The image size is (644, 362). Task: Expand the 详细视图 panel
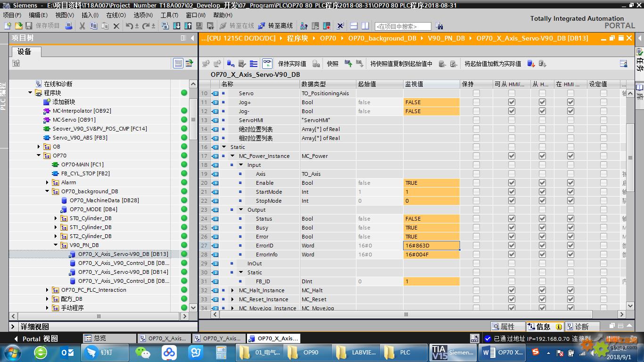coord(13,327)
